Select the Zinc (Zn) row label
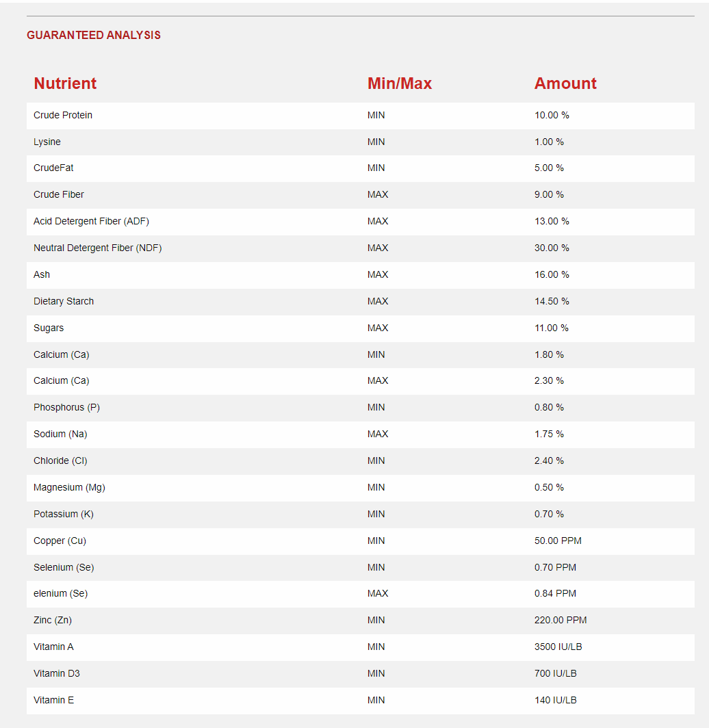The width and height of the screenshot is (709, 728). click(x=53, y=620)
